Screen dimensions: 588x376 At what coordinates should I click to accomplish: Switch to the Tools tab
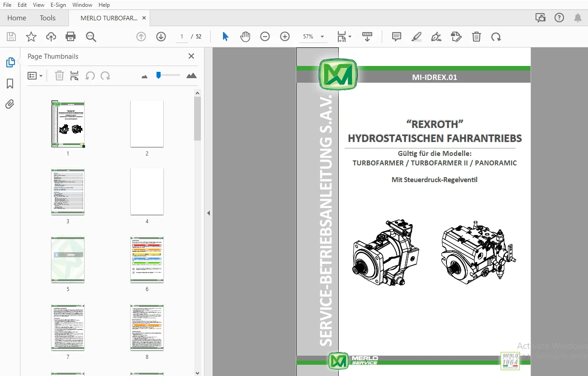47,18
